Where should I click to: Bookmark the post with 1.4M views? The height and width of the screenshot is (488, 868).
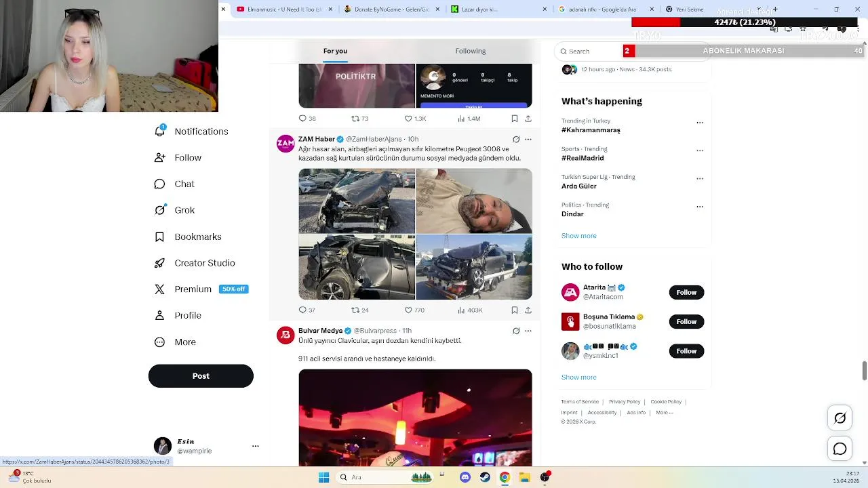click(515, 119)
